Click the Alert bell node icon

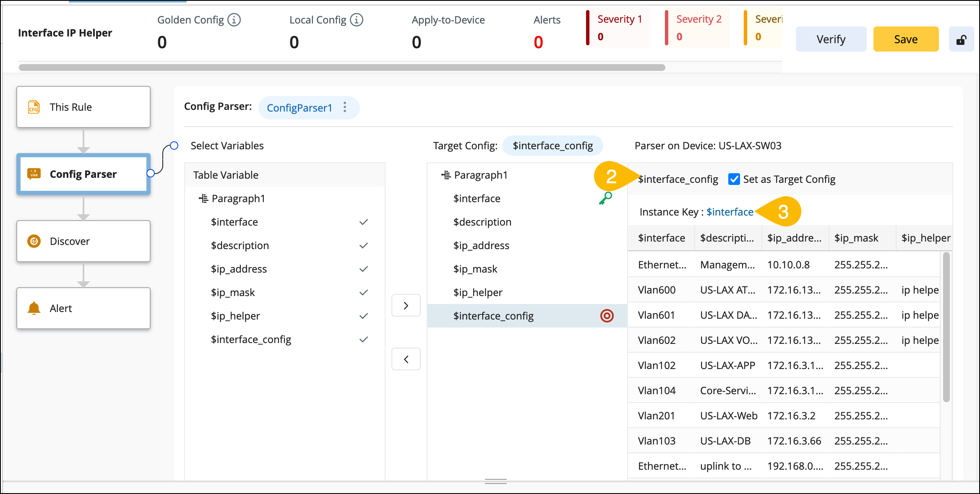[34, 308]
